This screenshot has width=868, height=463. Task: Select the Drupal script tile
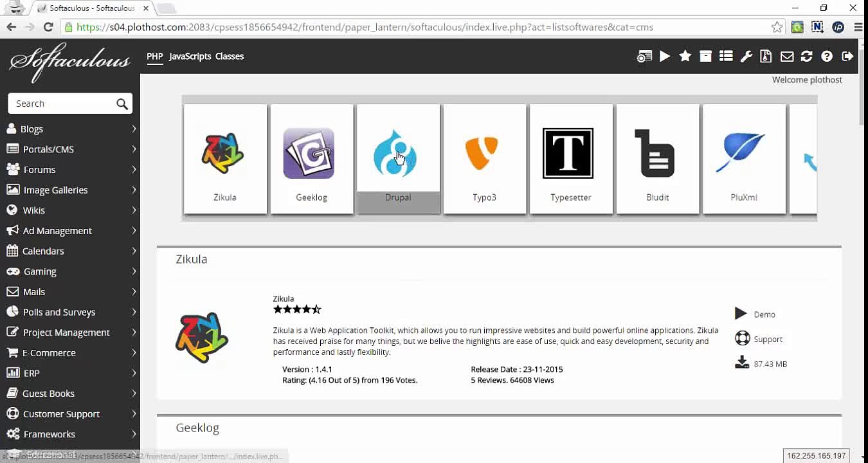coord(398,159)
